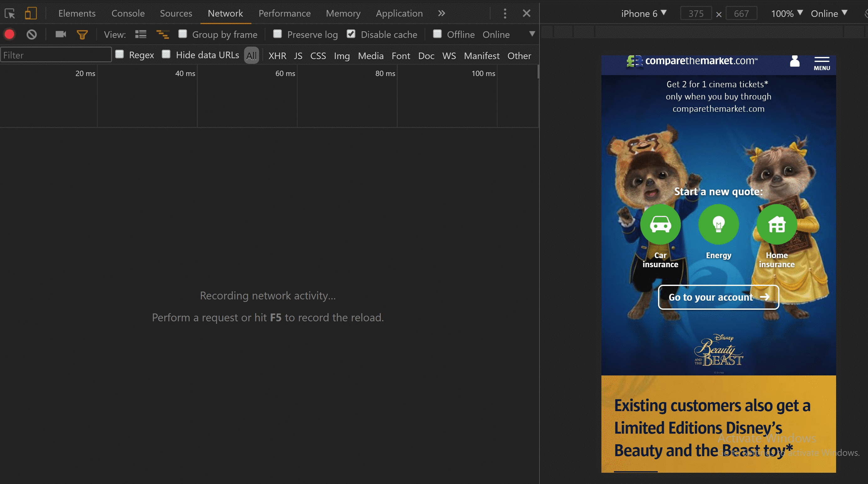Open the iPhone 6 device dropdown
The image size is (868, 484).
pos(643,13)
